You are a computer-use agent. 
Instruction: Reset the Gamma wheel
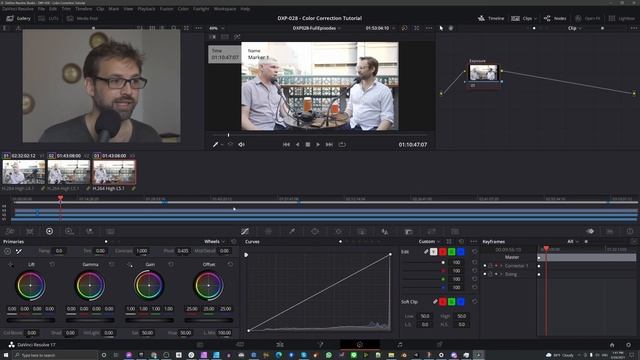pos(112,264)
